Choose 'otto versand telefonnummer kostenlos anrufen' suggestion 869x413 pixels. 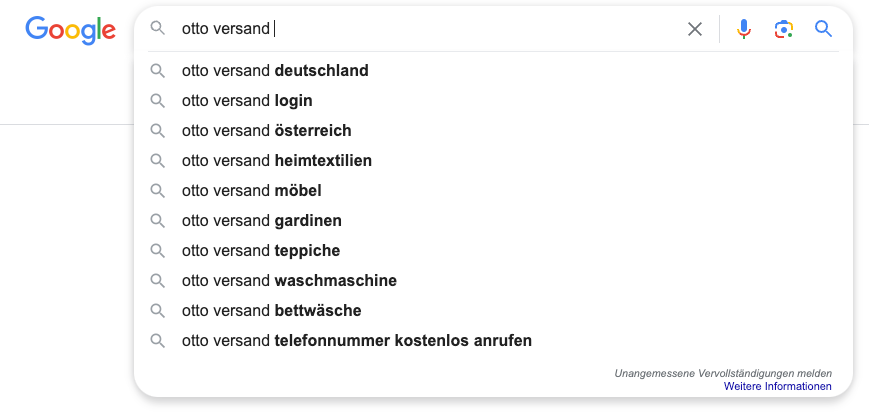click(x=356, y=341)
